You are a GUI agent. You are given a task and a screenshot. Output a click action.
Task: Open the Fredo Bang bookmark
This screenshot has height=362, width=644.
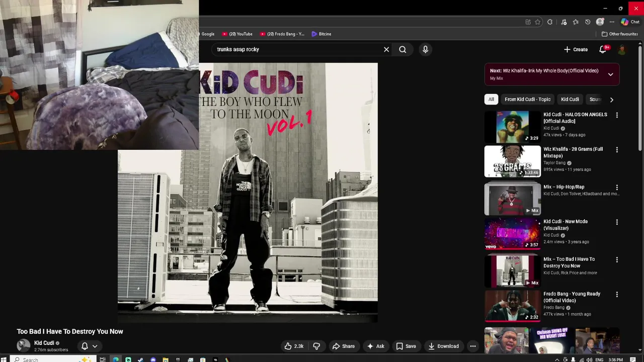(x=282, y=34)
